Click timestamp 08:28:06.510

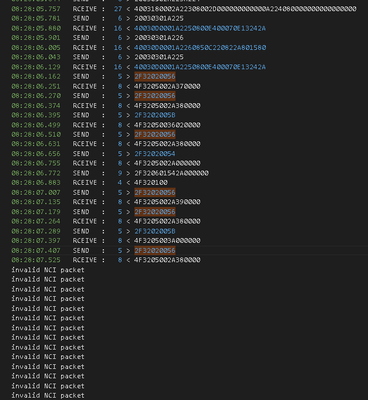click(36, 134)
